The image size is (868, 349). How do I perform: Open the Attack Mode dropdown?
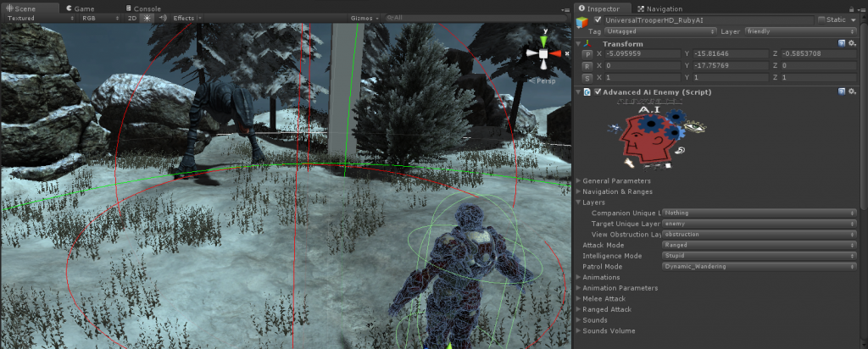pyautogui.click(x=759, y=245)
